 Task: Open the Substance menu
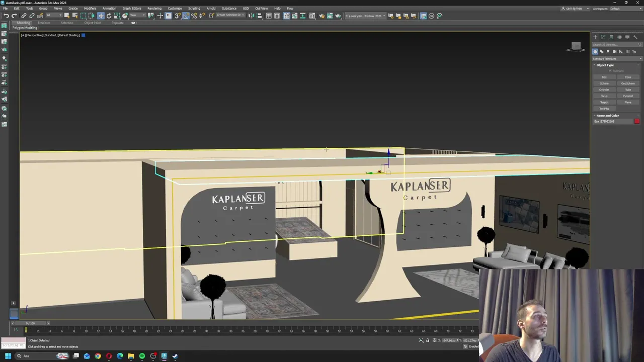point(229,9)
